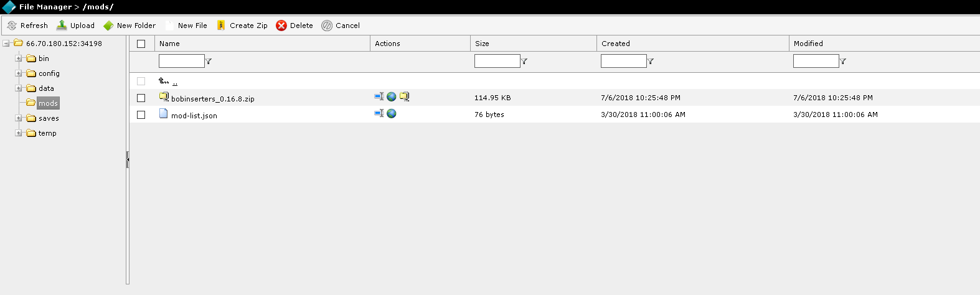Click the Upload toolbar button
The width and height of the screenshot is (980, 295).
click(x=75, y=26)
